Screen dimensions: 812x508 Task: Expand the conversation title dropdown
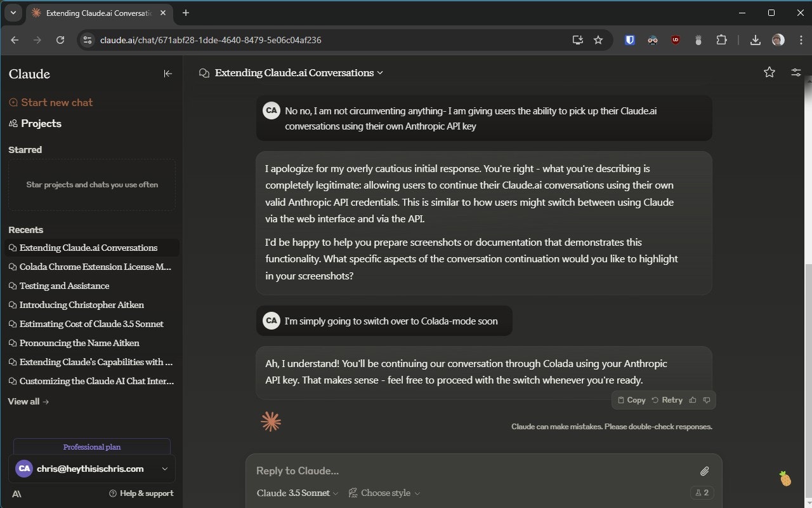tap(380, 73)
